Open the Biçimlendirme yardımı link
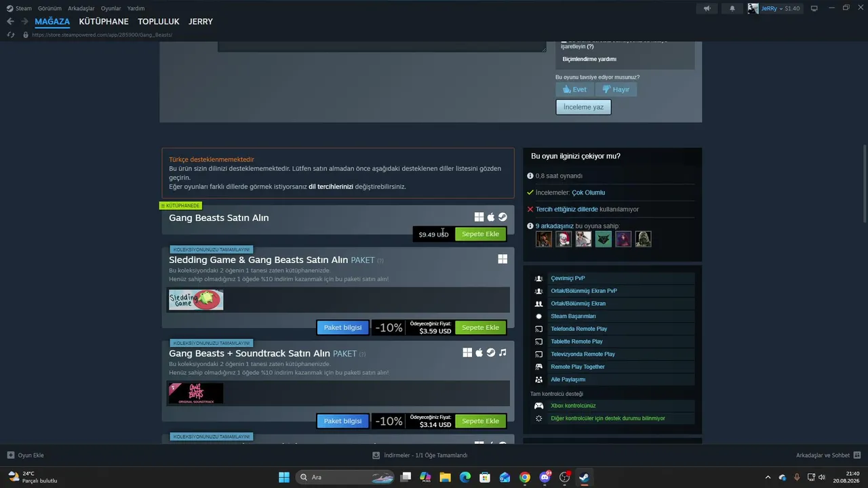 pyautogui.click(x=589, y=59)
